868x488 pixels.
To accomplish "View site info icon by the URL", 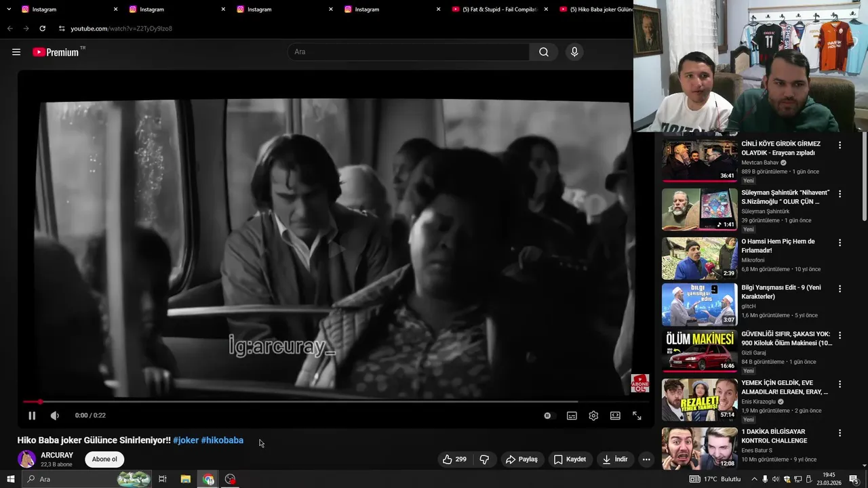I will pos(62,28).
